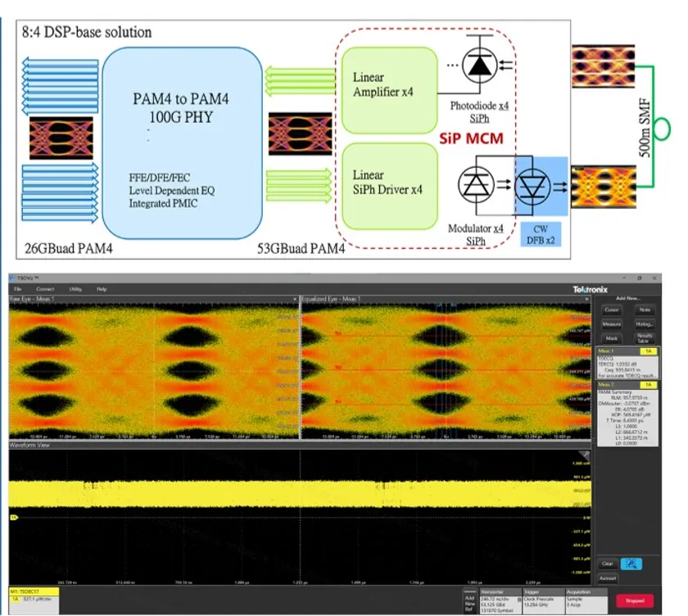The width and height of the screenshot is (688, 616).
Task: Click the red Stopped acquisition button
Action: point(634,600)
